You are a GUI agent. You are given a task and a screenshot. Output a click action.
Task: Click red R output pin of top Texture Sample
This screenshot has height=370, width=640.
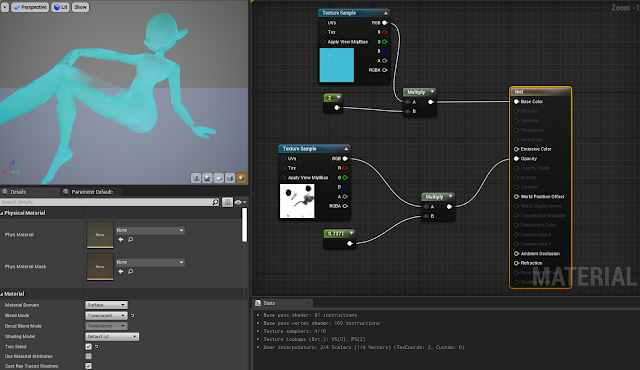pyautogui.click(x=384, y=32)
